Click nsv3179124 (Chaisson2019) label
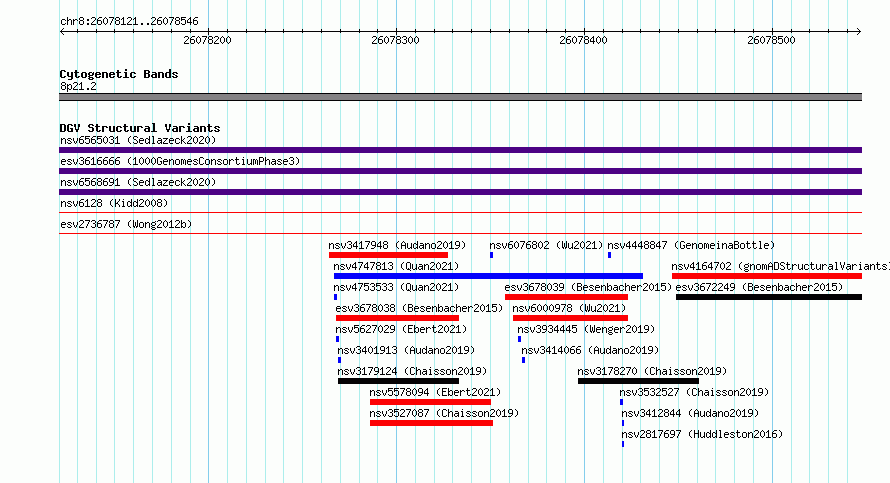This screenshot has height=483, width=890. pyautogui.click(x=412, y=371)
